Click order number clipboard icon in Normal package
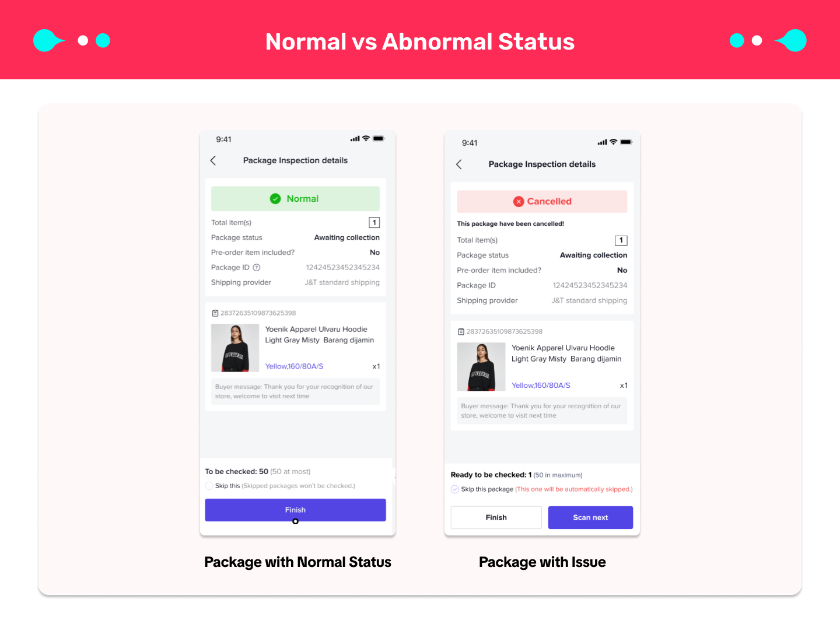 pos(215,313)
